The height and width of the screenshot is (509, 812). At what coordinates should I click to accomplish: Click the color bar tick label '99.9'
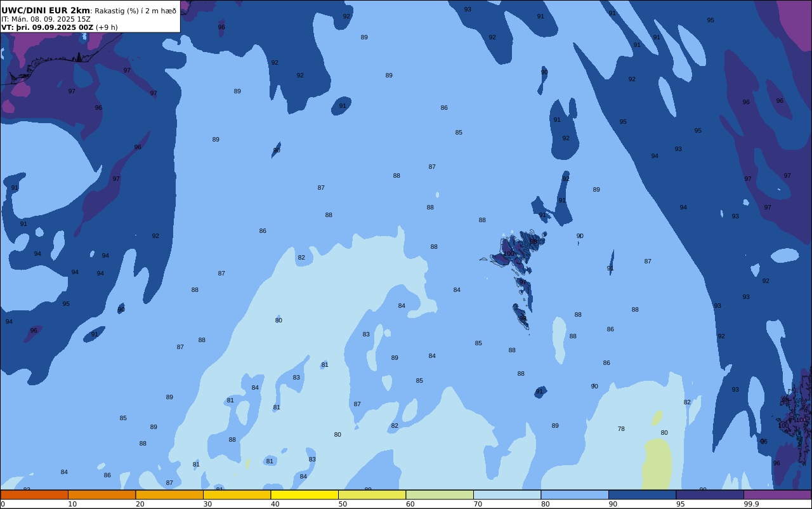[751, 504]
